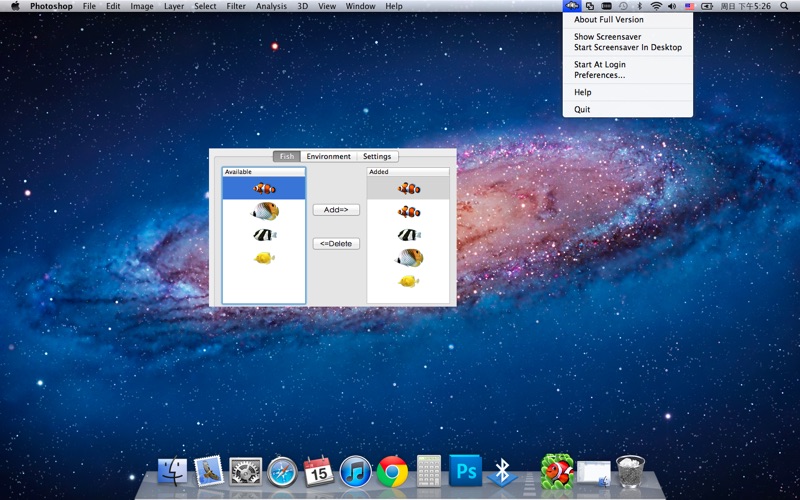Click the black memory-chip status icon in the menu bar
Image resolution: width=800 pixels, height=500 pixels.
[x=607, y=6]
